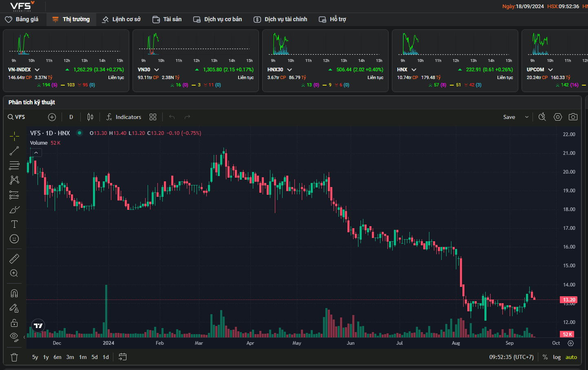
Task: Open the Fibonacci retracement tools
Action: [14, 165]
